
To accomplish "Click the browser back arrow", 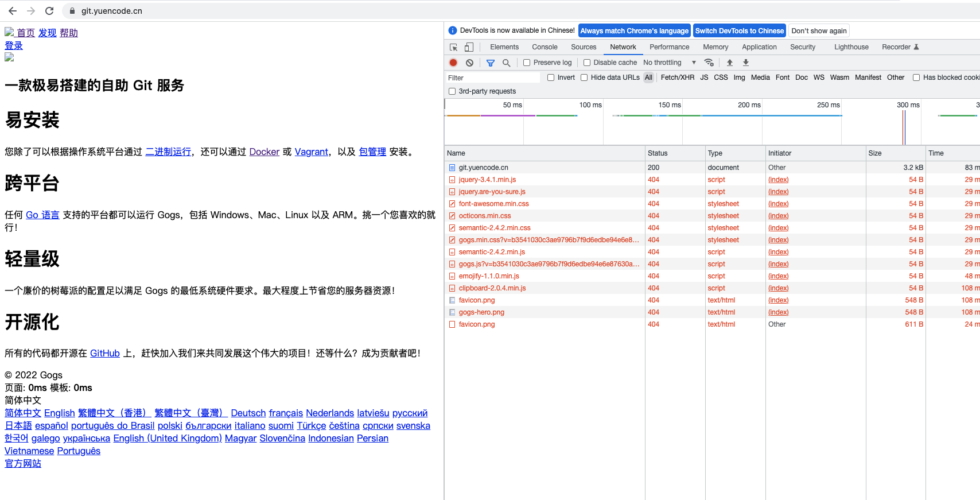I will click(13, 11).
